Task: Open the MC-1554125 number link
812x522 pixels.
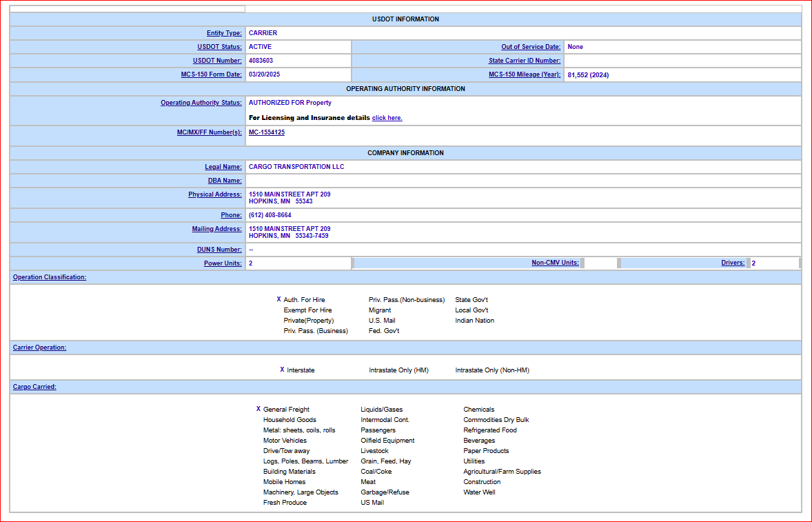Action: click(267, 132)
